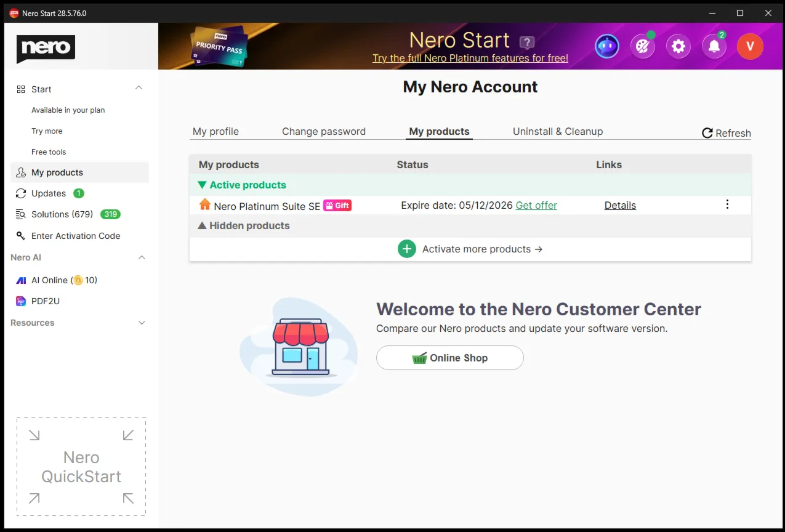Maximize the Nero Start window
This screenshot has height=532, width=785.
point(740,13)
